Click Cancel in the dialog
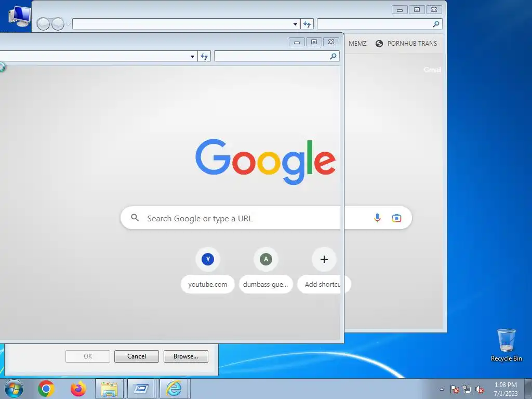Image resolution: width=532 pixels, height=399 pixels. coord(137,356)
